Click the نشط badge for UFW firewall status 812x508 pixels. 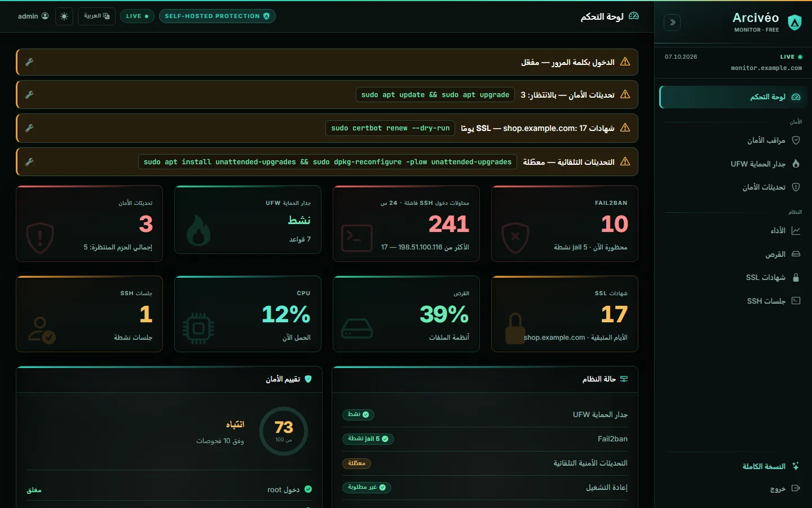point(358,415)
